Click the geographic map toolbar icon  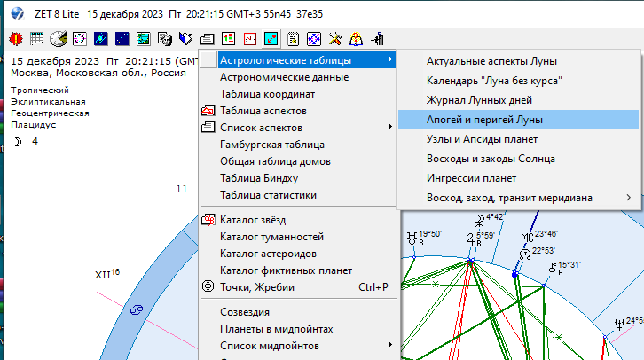[x=144, y=39]
